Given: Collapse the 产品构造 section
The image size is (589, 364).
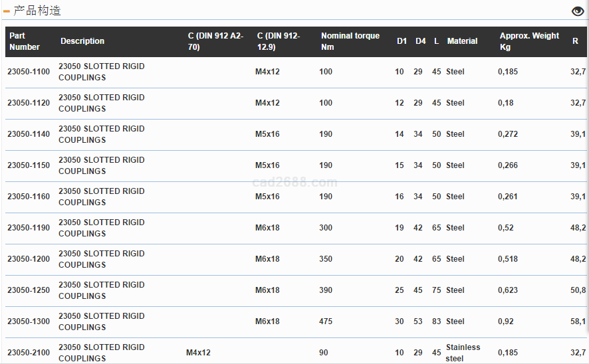Looking at the screenshot, I should point(7,11).
